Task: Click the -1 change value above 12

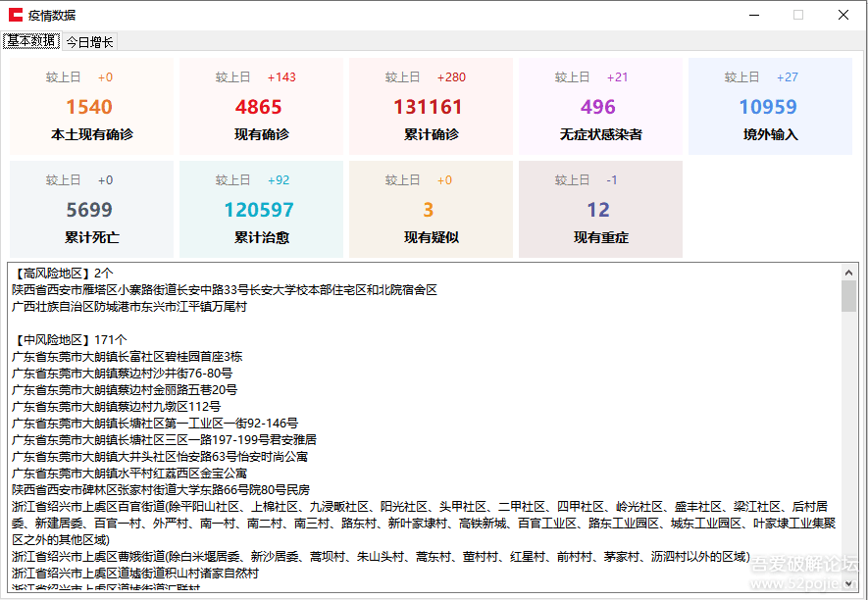Action: click(x=612, y=179)
